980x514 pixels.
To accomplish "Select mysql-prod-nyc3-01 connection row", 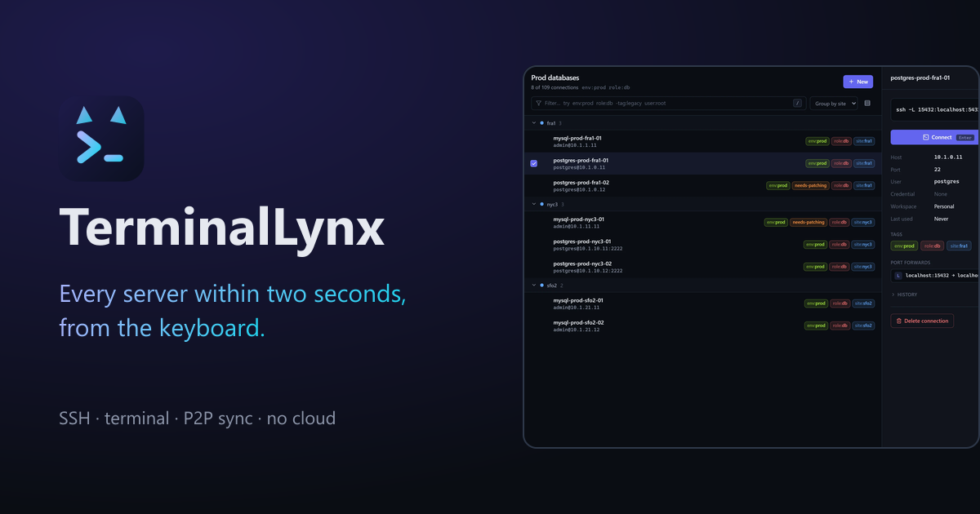I will click(702, 222).
